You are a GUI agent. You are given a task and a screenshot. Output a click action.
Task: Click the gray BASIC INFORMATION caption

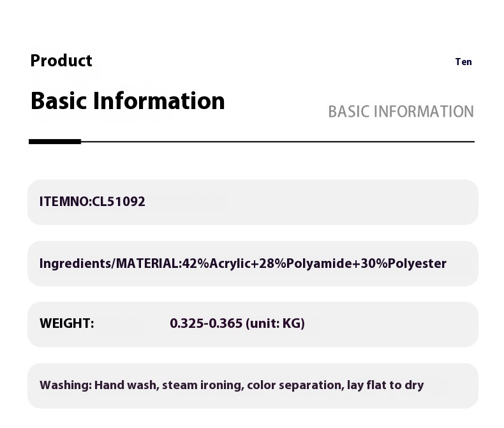(401, 112)
